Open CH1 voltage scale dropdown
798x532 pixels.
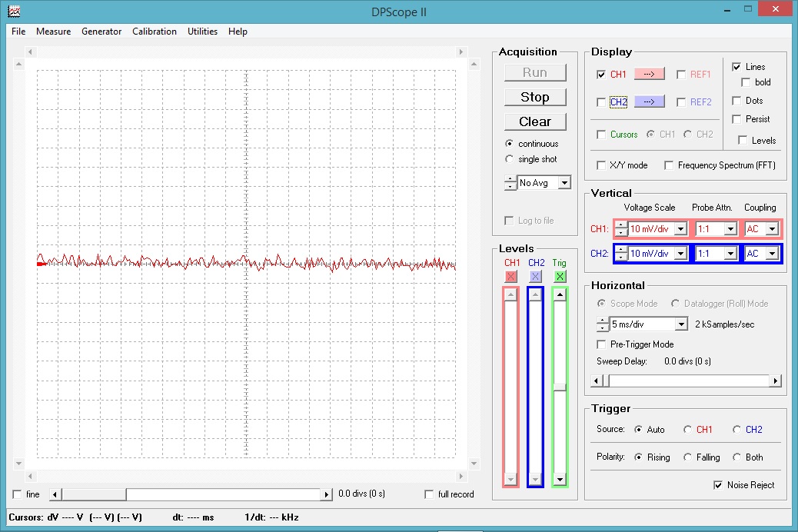click(x=681, y=229)
